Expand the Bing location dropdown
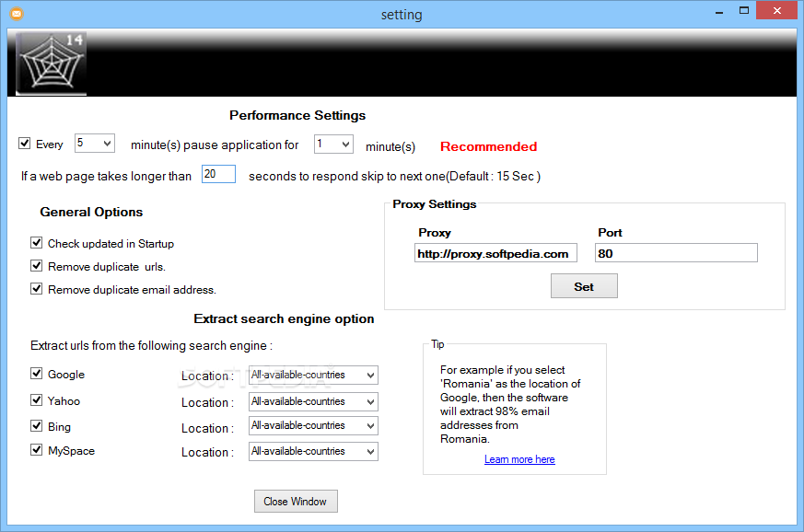804x532 pixels. coord(313,426)
